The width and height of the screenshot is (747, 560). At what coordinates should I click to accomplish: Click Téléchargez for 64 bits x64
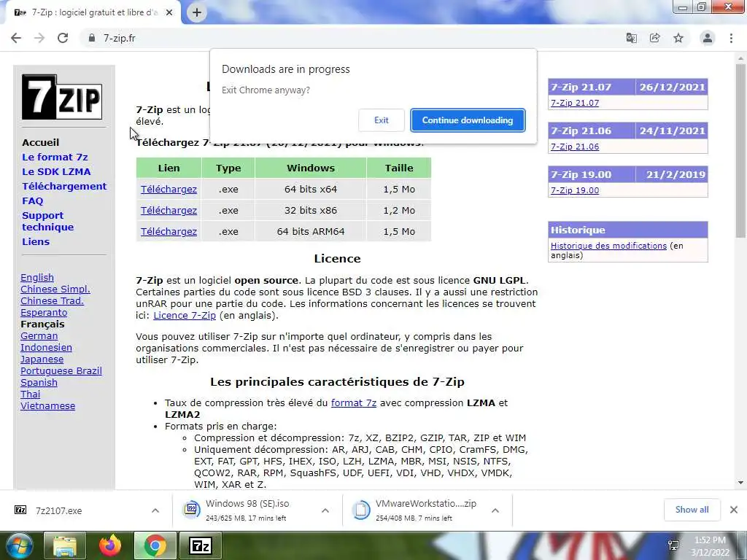[x=169, y=189]
